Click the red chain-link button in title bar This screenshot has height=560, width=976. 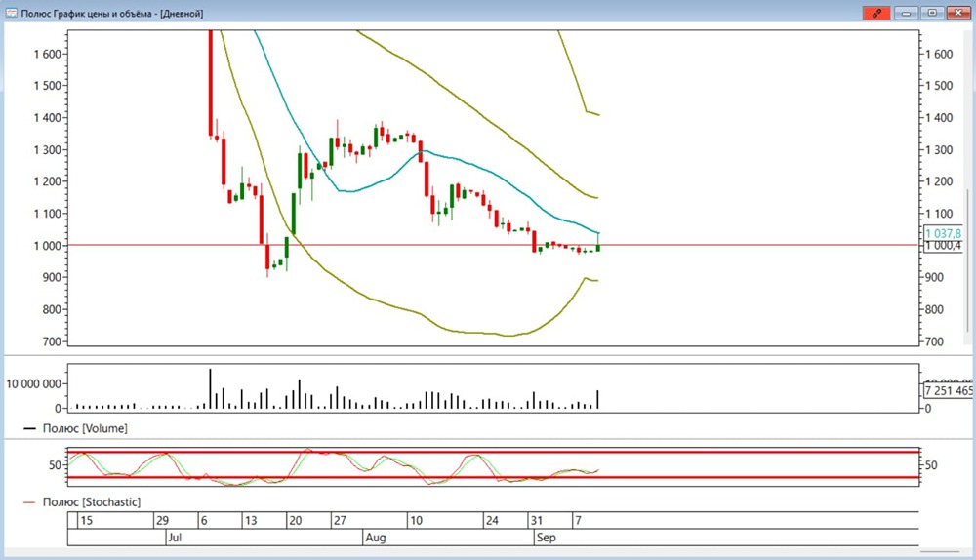(x=876, y=13)
